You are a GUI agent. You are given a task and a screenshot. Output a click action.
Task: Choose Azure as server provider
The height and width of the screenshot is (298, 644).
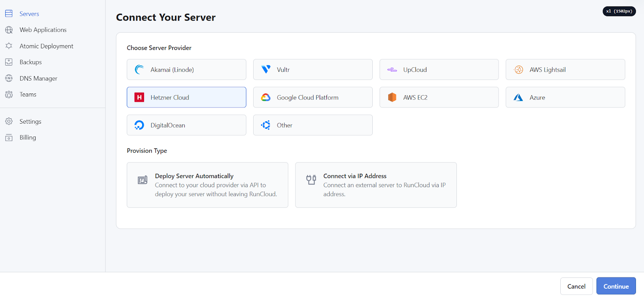point(565,97)
